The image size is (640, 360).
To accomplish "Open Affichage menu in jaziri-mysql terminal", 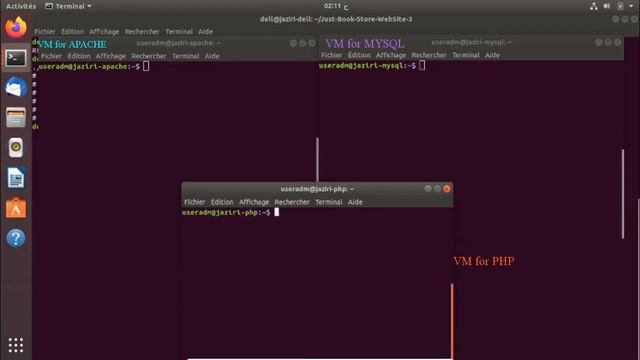I will click(x=391, y=55).
